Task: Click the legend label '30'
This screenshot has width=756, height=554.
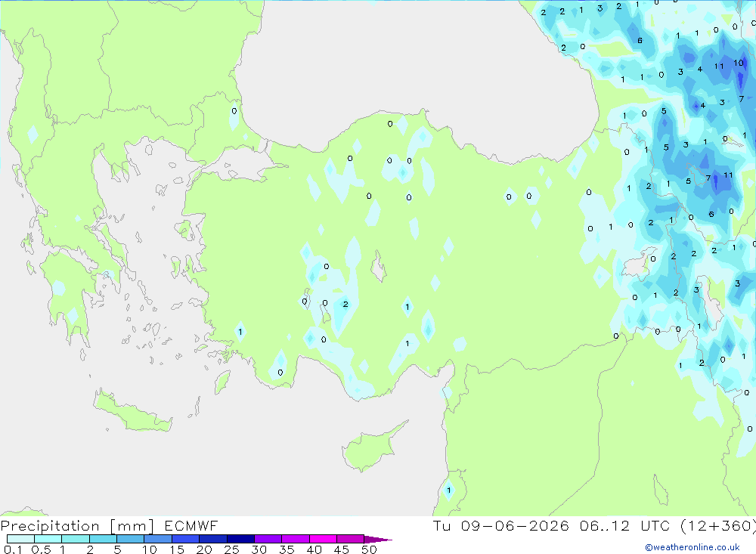Action: click(259, 549)
